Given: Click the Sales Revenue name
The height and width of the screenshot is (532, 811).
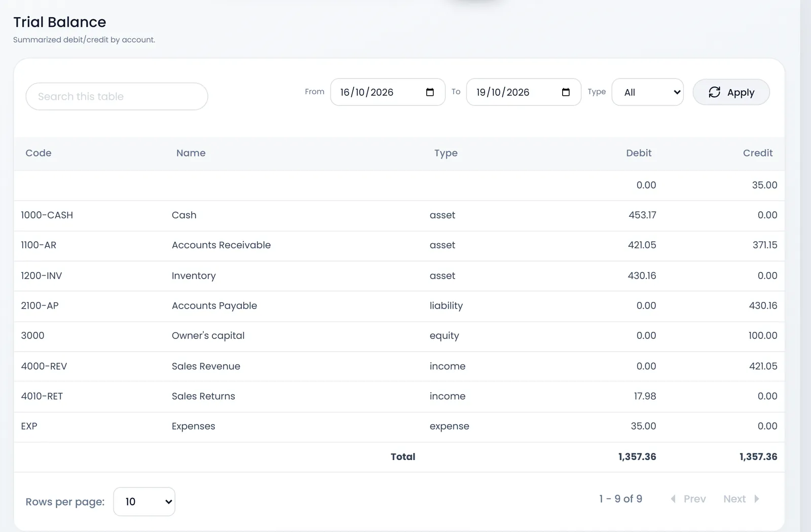Looking at the screenshot, I should click(x=206, y=366).
